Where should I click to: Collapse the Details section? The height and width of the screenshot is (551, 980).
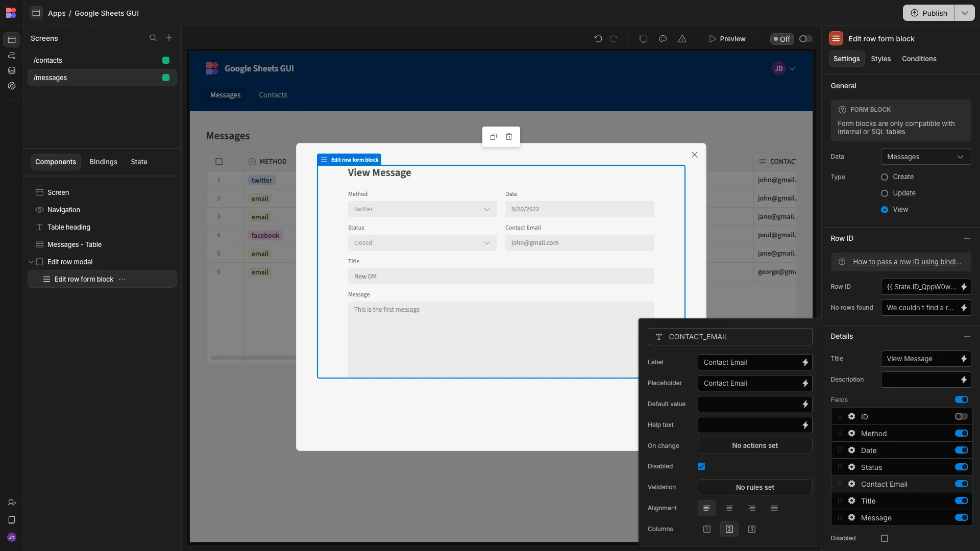[967, 336]
